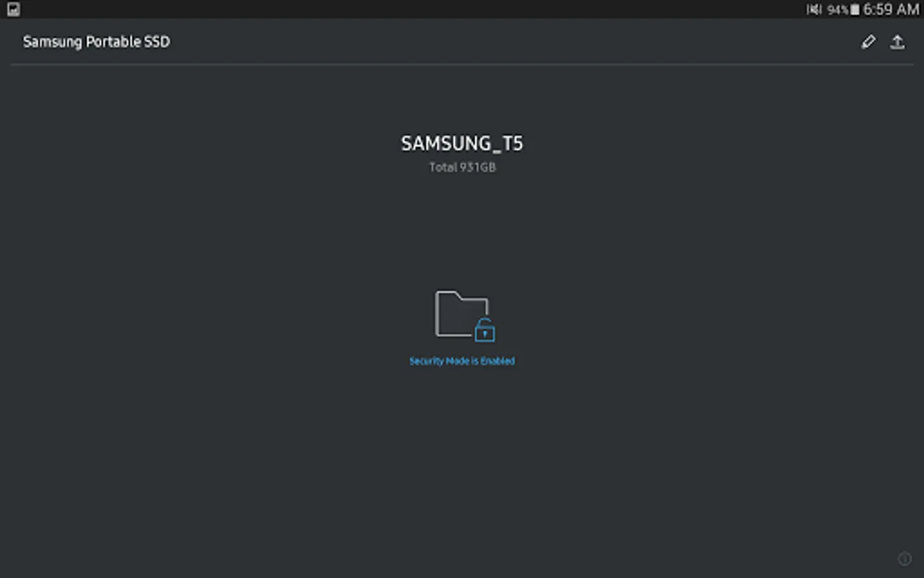Tap the muted vibrate status icon

(x=814, y=9)
